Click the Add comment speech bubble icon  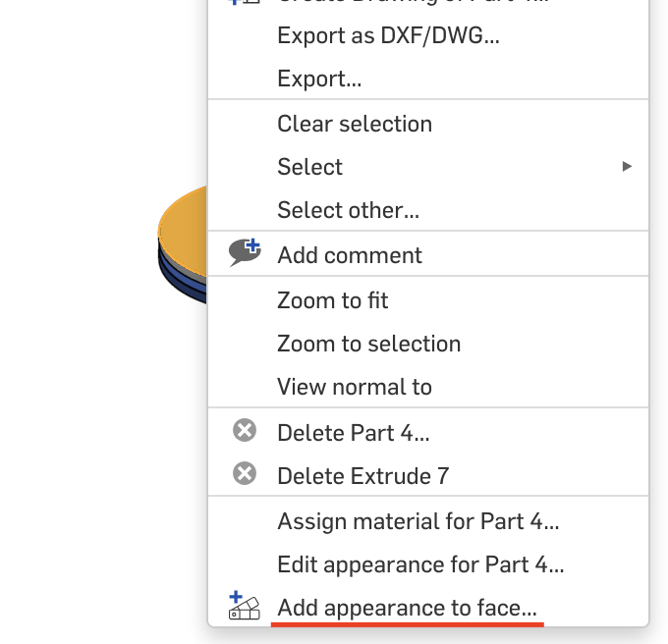(245, 253)
